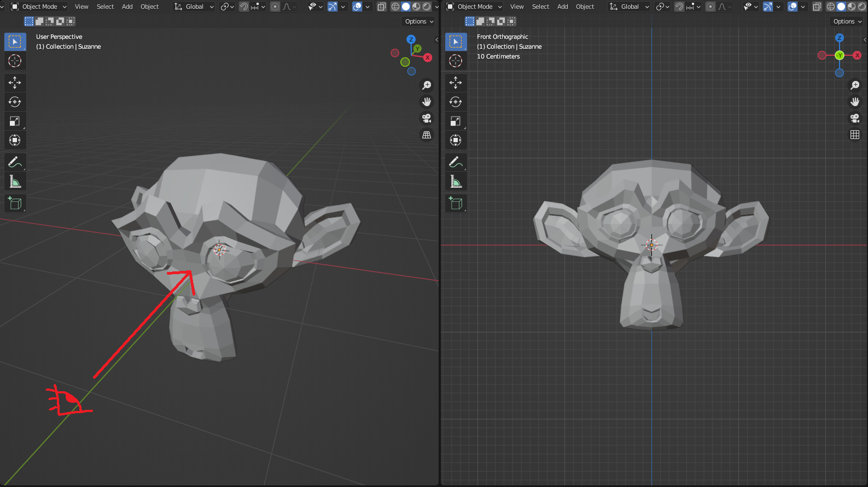Open Add menu in right viewport

pos(563,7)
